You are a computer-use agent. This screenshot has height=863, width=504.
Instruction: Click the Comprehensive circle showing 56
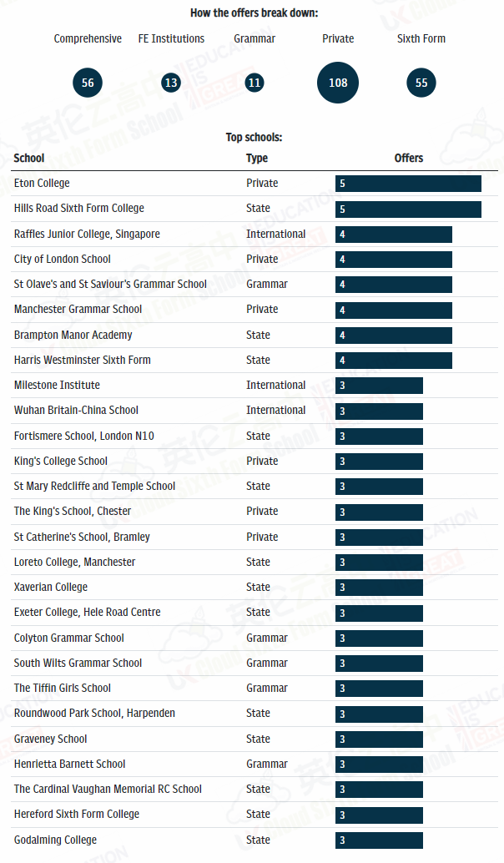[88, 83]
